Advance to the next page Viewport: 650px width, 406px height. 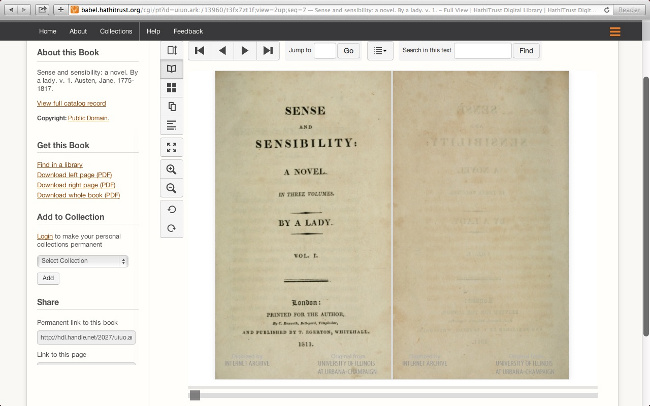click(245, 50)
